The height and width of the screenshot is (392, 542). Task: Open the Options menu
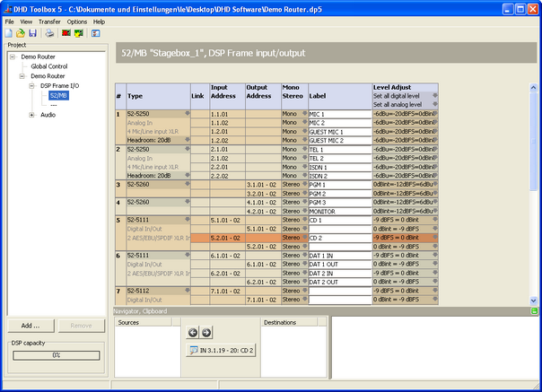(76, 21)
